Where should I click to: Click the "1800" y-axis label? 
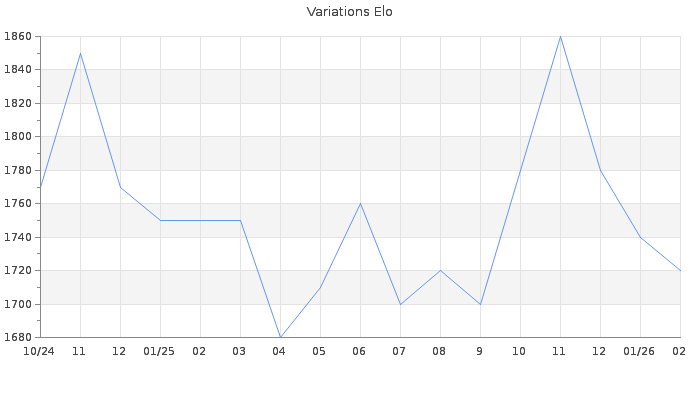point(17,136)
